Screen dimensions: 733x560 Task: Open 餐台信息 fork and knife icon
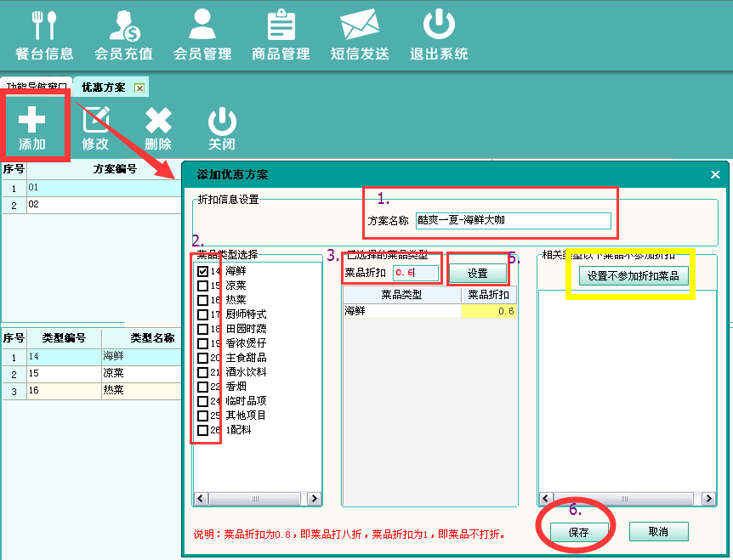[43, 25]
